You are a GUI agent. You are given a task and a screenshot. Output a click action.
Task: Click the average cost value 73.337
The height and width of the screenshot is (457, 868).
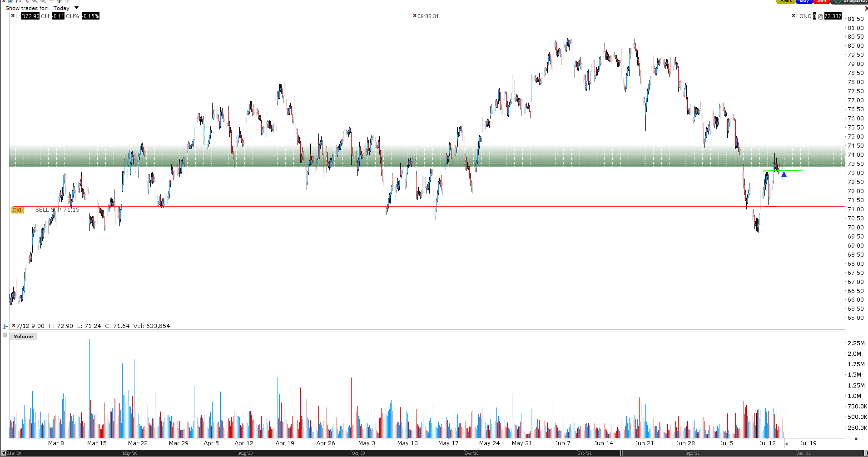click(x=833, y=16)
